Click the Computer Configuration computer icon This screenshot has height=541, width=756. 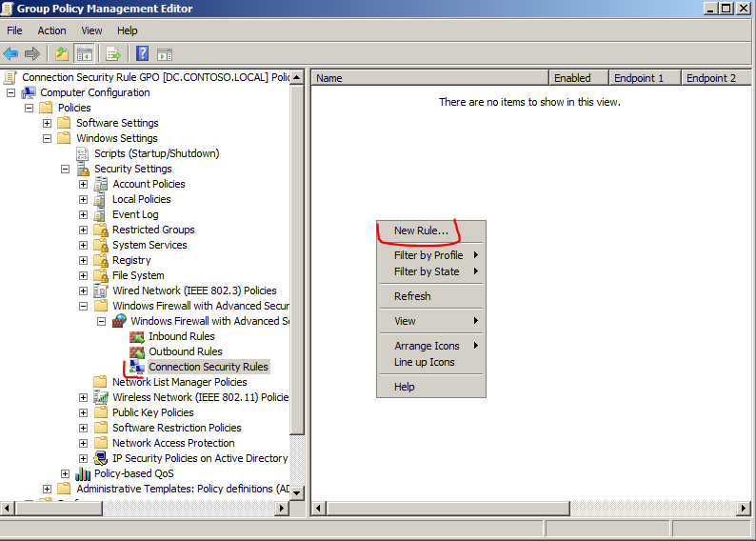pos(29,92)
